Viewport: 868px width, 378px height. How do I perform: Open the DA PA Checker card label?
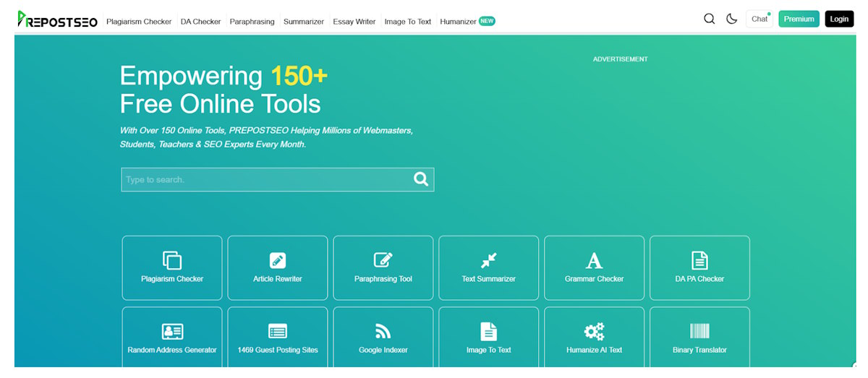[699, 279]
